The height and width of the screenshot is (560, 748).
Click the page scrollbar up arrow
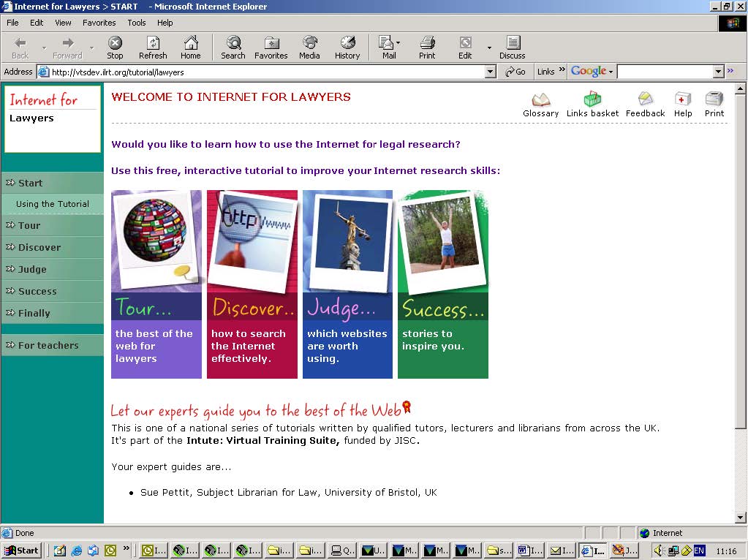[740, 88]
